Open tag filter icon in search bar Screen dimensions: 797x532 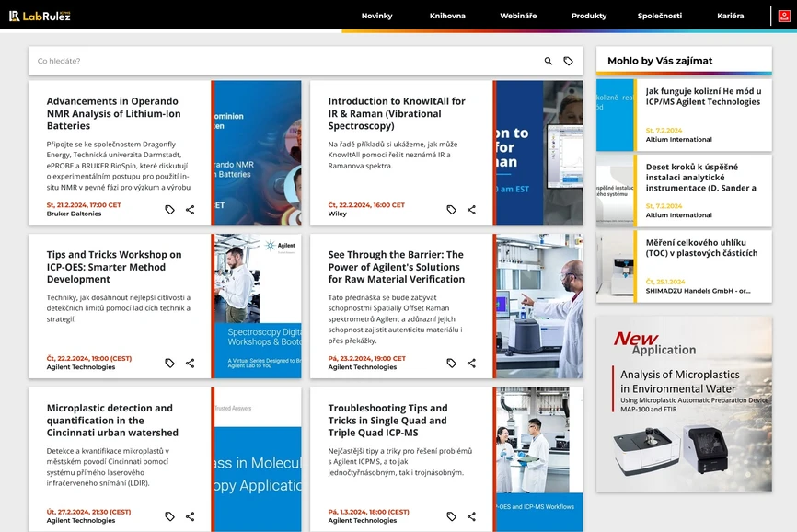tap(568, 61)
